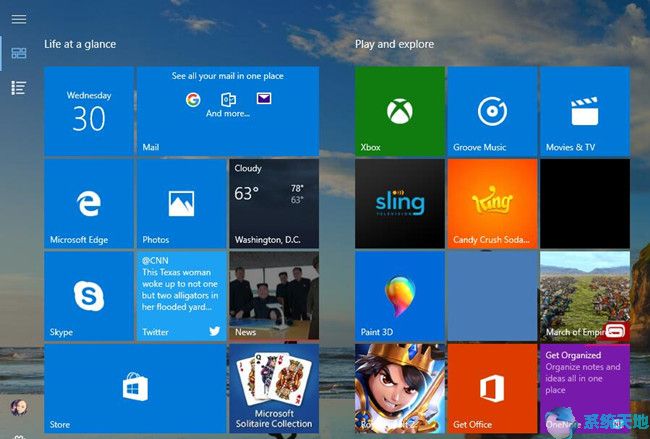Launch Microsoft Solitaire Collection tile
This screenshot has height=439, width=650.
click(274, 388)
